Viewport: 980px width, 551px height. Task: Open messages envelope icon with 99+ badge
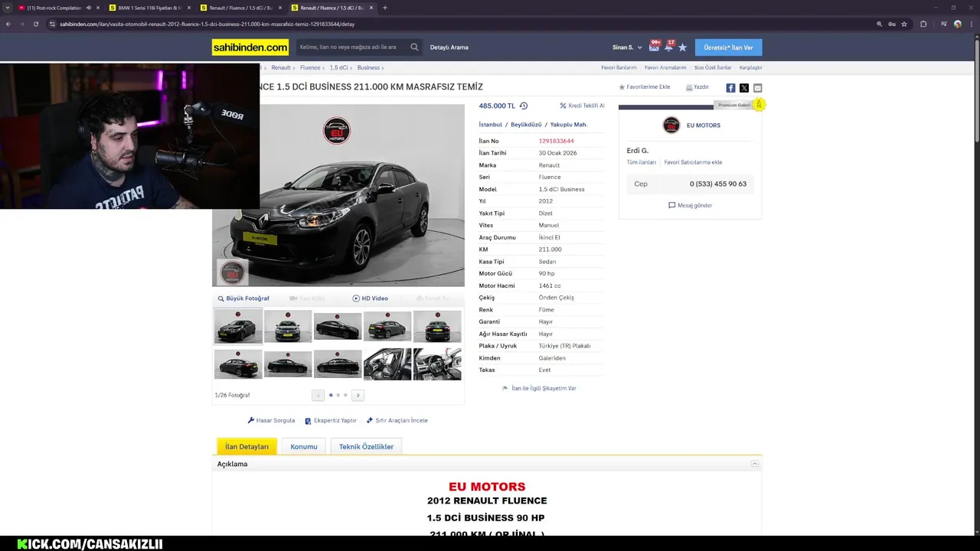click(x=654, y=47)
